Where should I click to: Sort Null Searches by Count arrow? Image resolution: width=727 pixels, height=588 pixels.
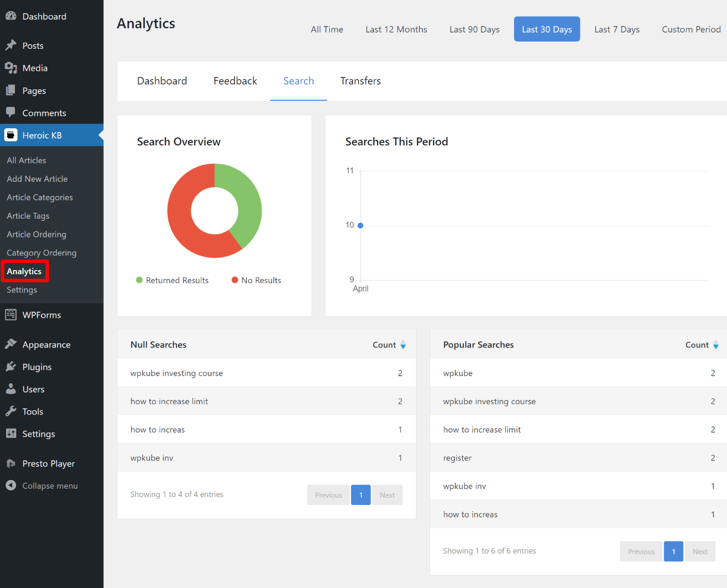[x=403, y=345]
